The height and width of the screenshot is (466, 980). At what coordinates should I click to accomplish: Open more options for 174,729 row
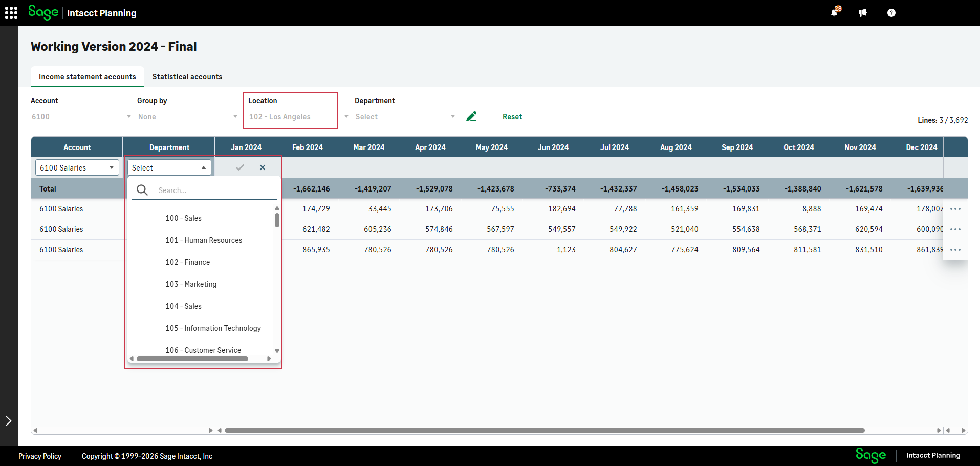[x=955, y=209]
